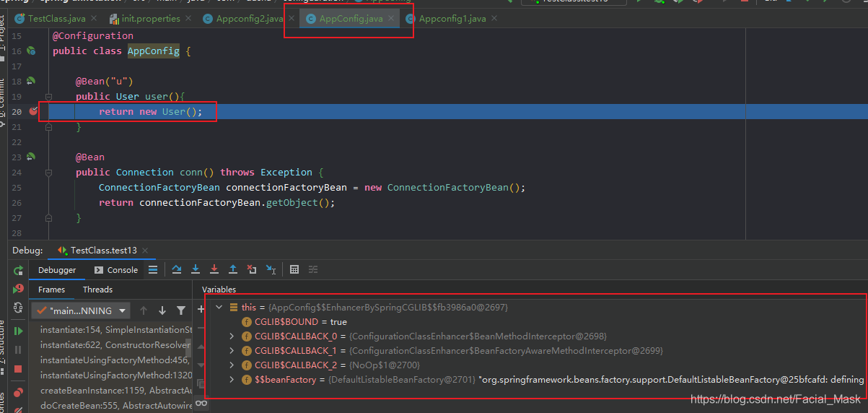Collapse the 'this' variable node
The height and width of the screenshot is (413, 868).
219,308
